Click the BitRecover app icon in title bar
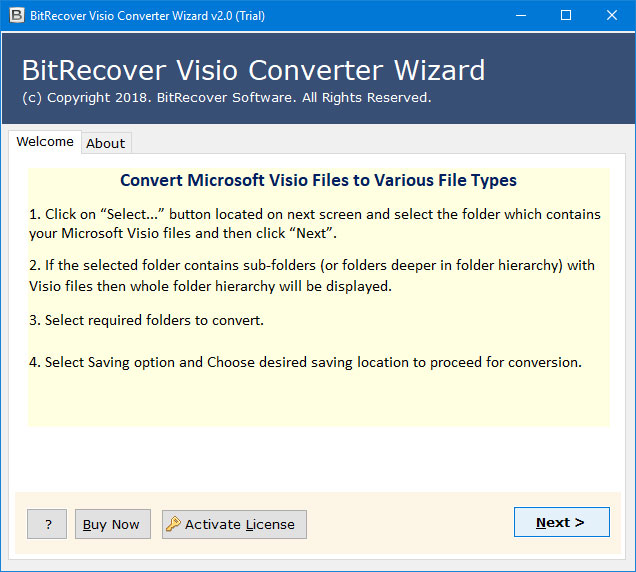 pos(16,15)
